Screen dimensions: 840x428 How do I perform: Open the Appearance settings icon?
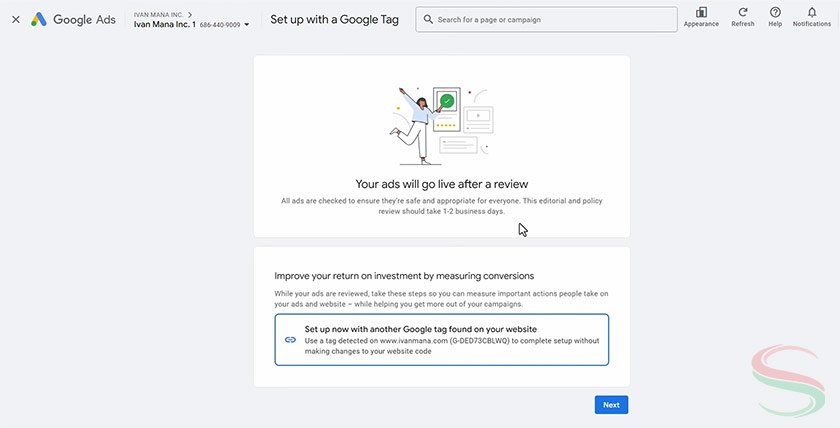(701, 13)
